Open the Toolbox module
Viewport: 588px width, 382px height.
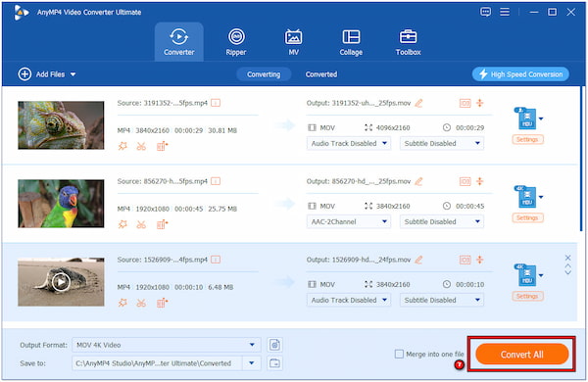(408, 42)
